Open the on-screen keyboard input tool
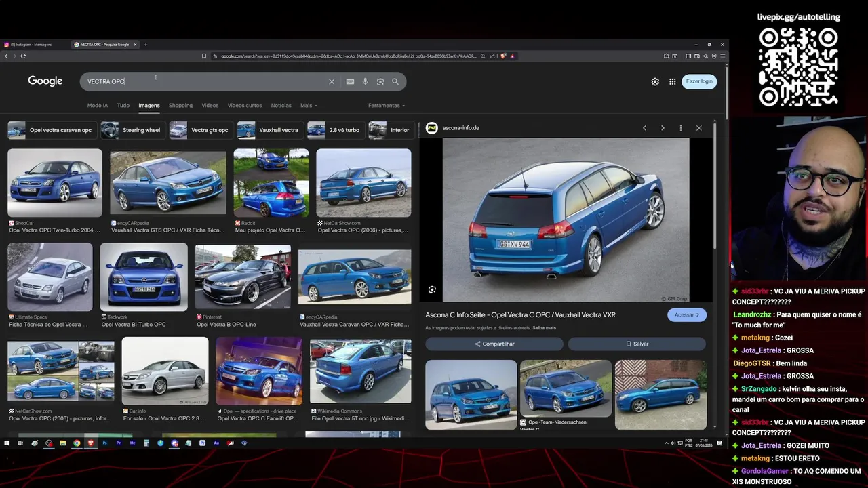 point(350,81)
